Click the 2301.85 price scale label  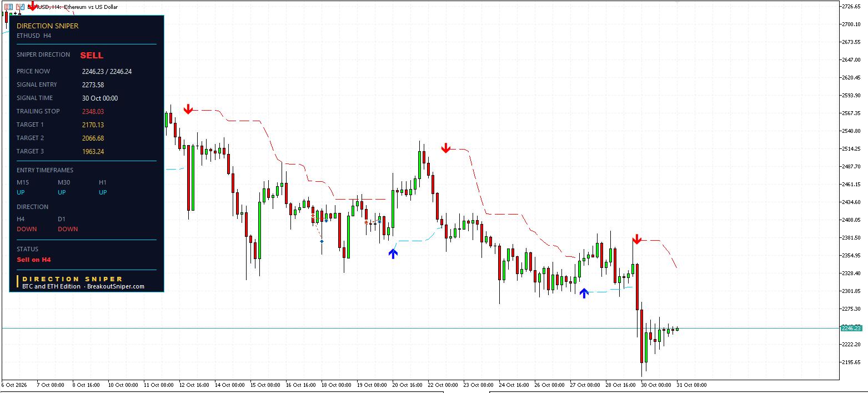coord(851,291)
